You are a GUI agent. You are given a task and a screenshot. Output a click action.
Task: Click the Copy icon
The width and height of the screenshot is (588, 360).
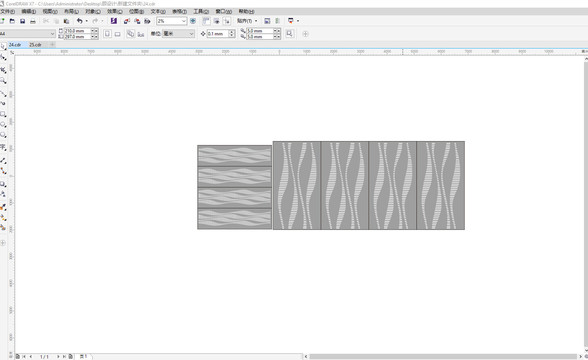pos(56,21)
